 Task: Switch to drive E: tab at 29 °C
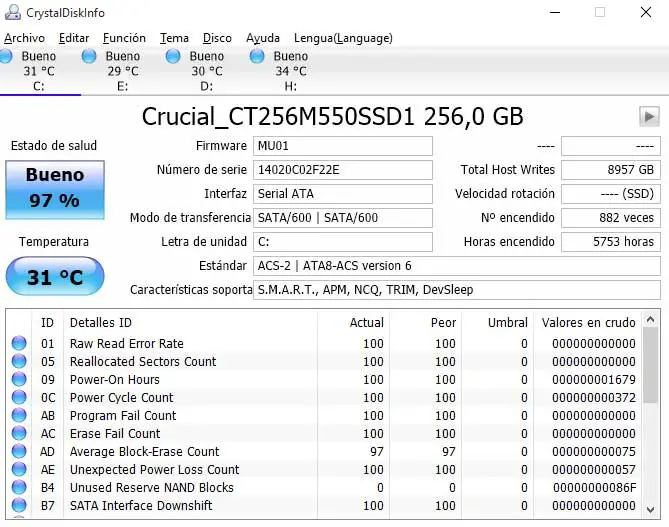click(x=122, y=71)
